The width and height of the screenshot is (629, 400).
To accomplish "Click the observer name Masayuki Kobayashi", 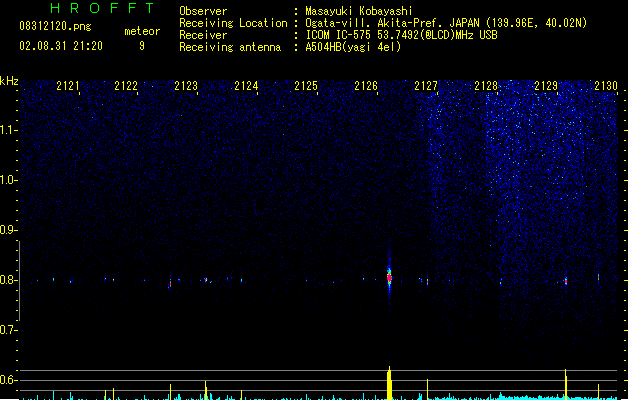I will tap(359, 11).
